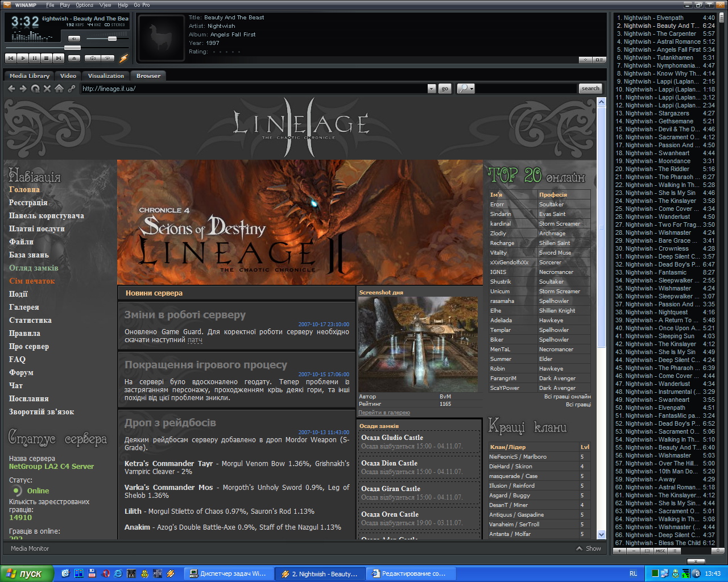728x582 pixels.
Task: Click the volume slider handle
Action: (112, 39)
